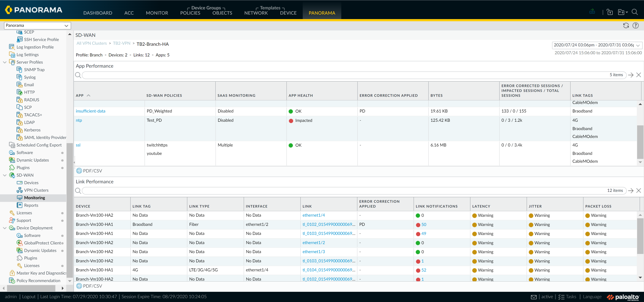Clear the Link Performance filter with X
The image size is (644, 302).
click(638, 191)
